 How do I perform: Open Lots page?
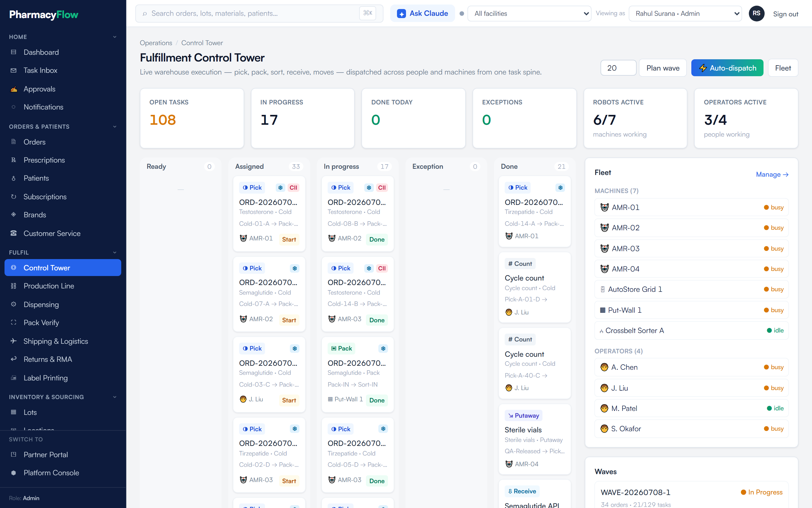pos(63,412)
